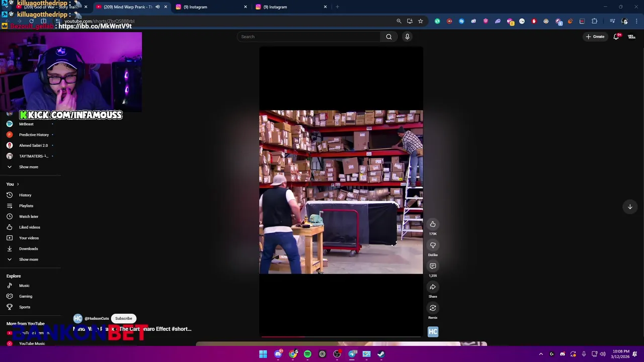Open YouTube notifications bell
This screenshot has width=644, height=362.
(x=616, y=37)
